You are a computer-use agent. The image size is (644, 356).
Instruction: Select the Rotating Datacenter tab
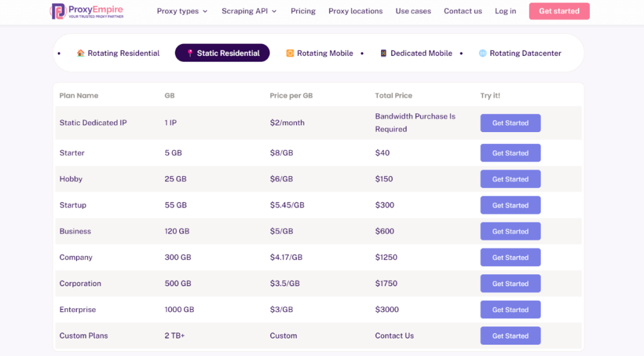click(x=525, y=53)
